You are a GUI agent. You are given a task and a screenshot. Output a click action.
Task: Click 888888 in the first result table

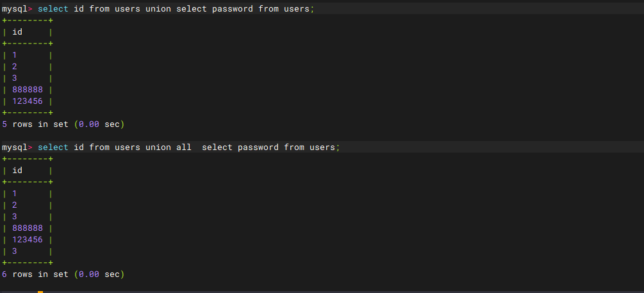point(28,90)
